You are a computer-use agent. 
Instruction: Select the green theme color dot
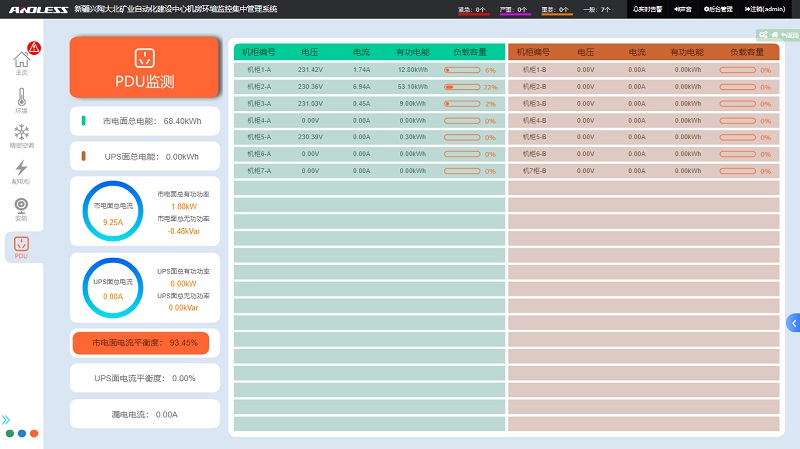[9, 434]
